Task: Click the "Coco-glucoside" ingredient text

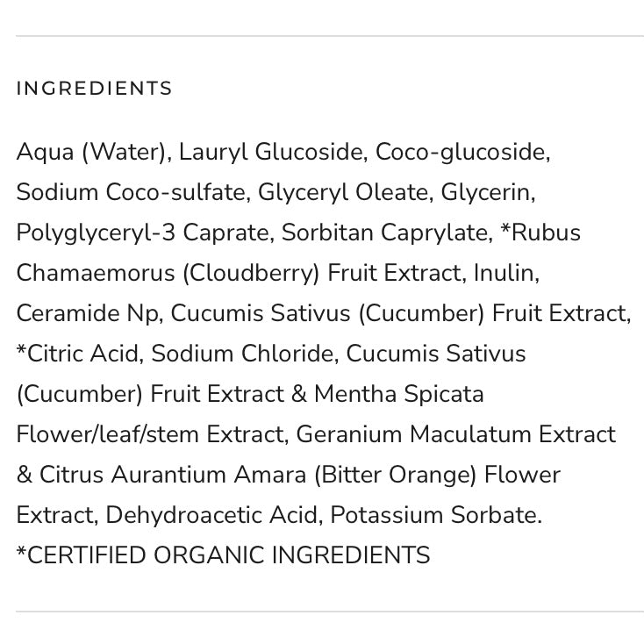Action: click(x=461, y=152)
